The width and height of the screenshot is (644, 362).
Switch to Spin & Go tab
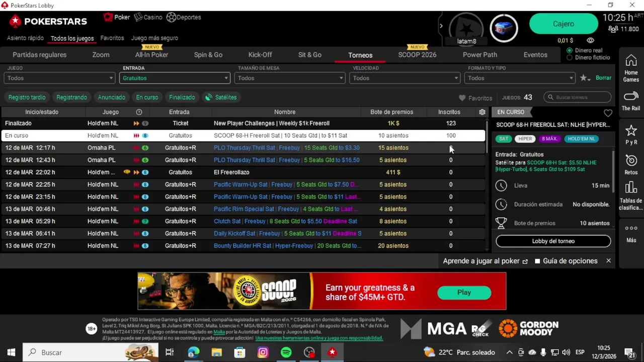208,55
